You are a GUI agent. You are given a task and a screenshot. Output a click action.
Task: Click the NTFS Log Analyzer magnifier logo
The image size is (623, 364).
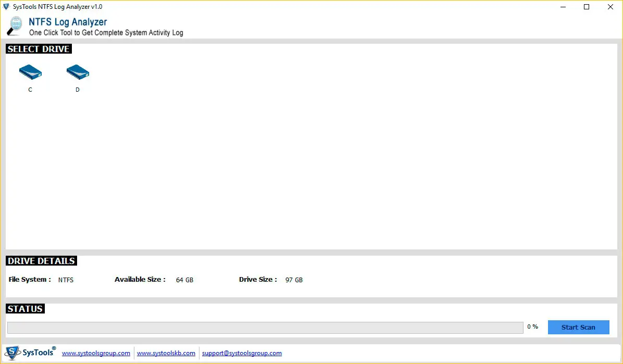point(15,26)
